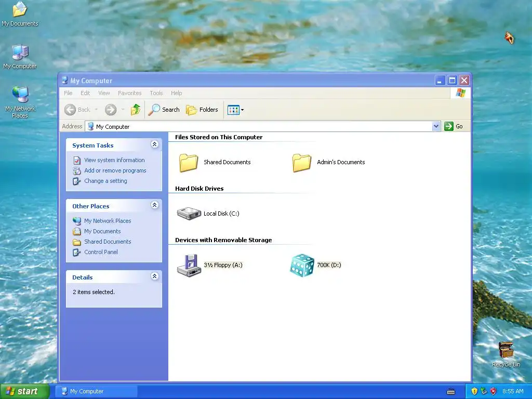The height and width of the screenshot is (399, 532).
Task: Select the 3½ Floppy (A:) drive icon
Action: 189,265
